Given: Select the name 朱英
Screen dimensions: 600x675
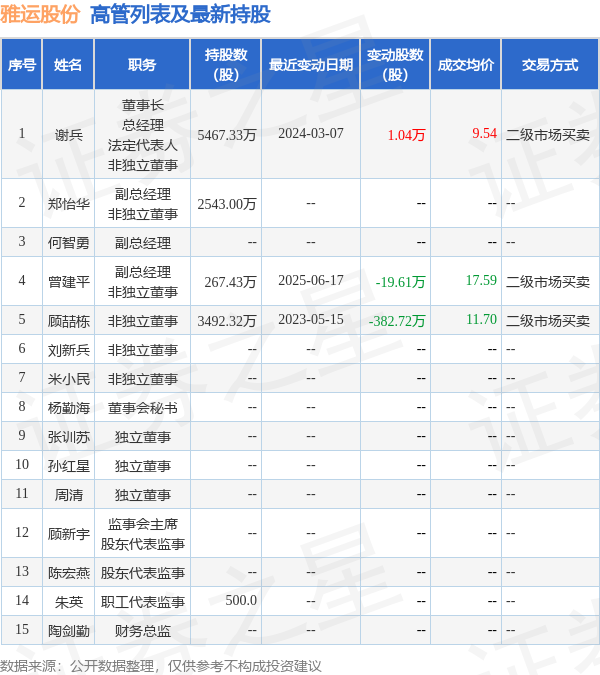Looking at the screenshot, I should click(x=68, y=602).
